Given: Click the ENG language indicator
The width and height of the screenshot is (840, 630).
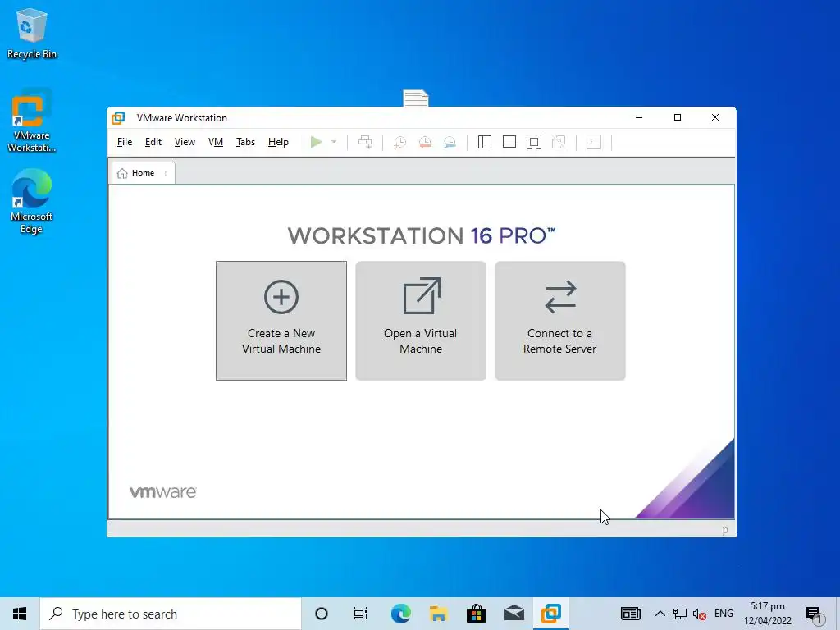Looking at the screenshot, I should 724,614.
